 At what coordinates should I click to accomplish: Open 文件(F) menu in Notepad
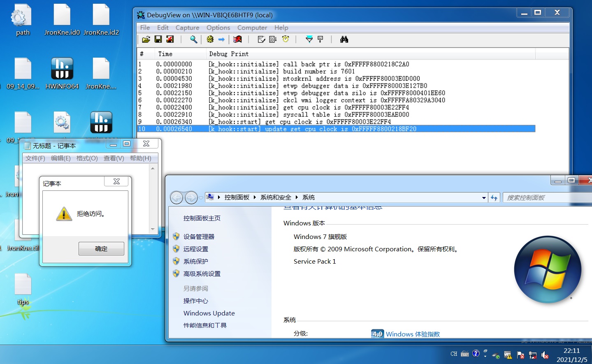click(35, 158)
